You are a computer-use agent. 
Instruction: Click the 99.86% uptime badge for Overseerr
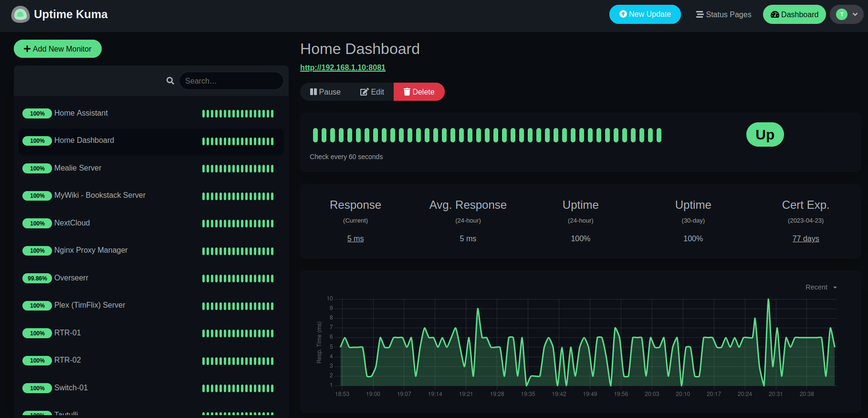coord(37,278)
